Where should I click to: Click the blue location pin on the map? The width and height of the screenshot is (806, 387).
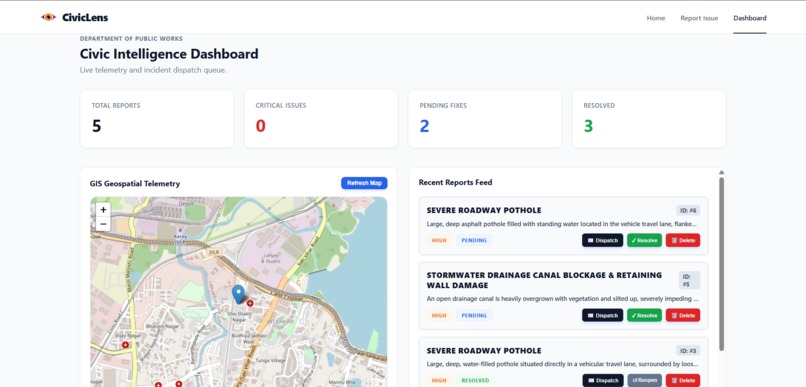[238, 294]
